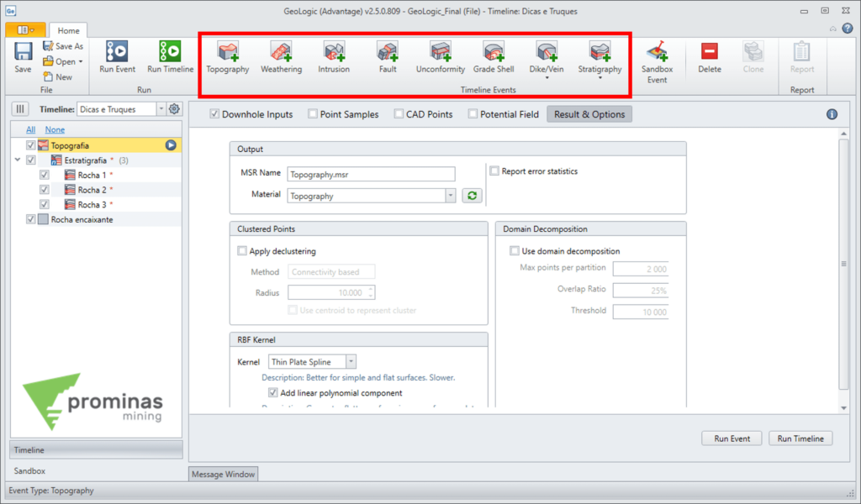Open the Message Window tab
The image size is (861, 504).
coord(223,475)
